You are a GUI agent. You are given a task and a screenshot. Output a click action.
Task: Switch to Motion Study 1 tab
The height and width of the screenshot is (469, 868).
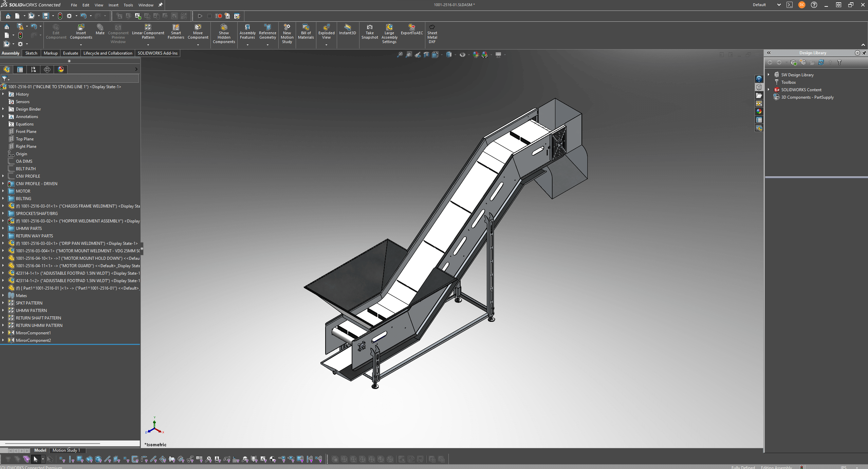point(66,450)
